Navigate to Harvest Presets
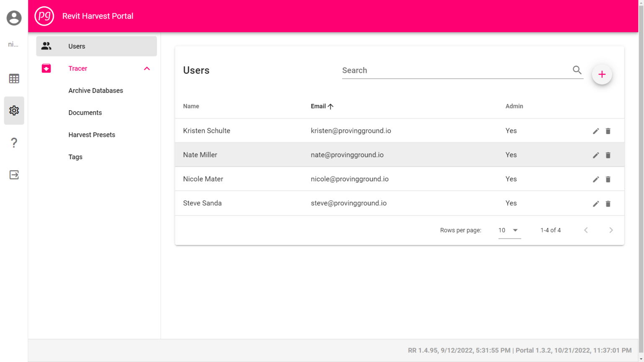Image resolution: width=644 pixels, height=362 pixels. coord(92,134)
